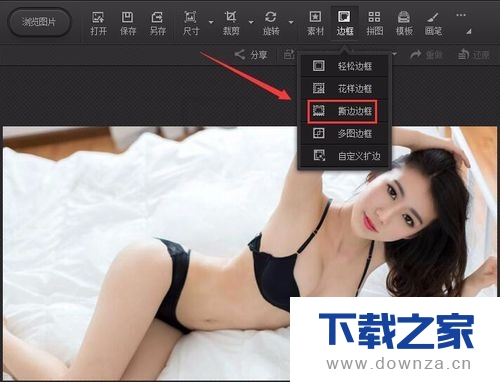500x382 pixels.
Task: Choose 花样边框 menu entry
Action: pos(344,89)
